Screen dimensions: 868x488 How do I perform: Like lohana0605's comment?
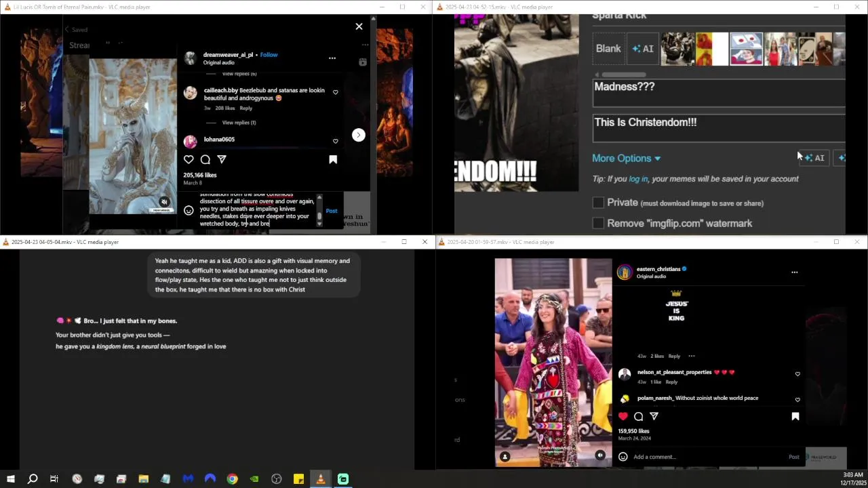click(x=335, y=141)
